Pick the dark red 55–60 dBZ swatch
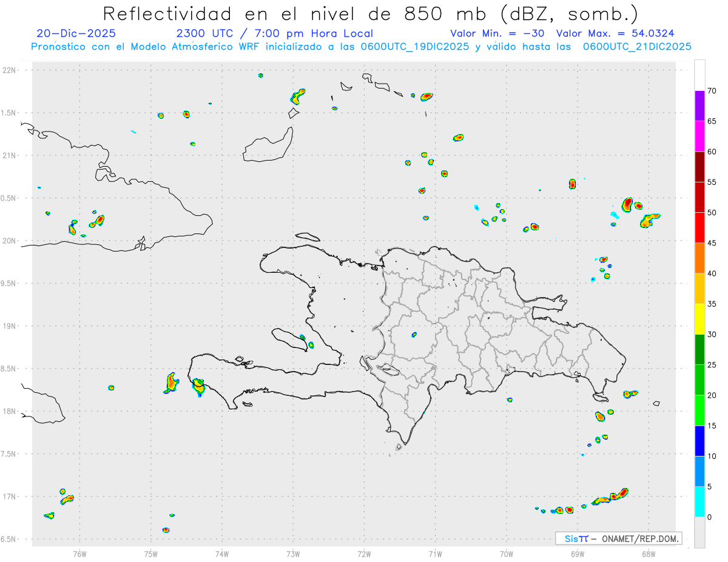Screen dimensions: 728x562 699,167
